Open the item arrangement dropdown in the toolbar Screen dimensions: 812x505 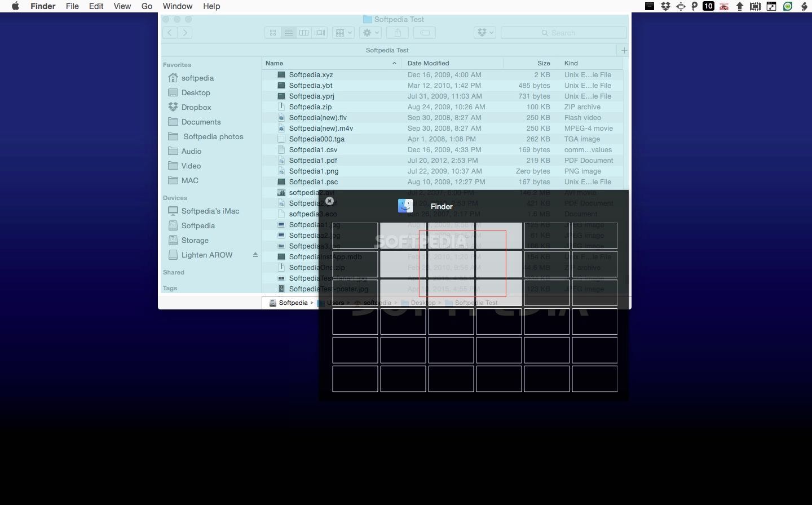point(343,33)
